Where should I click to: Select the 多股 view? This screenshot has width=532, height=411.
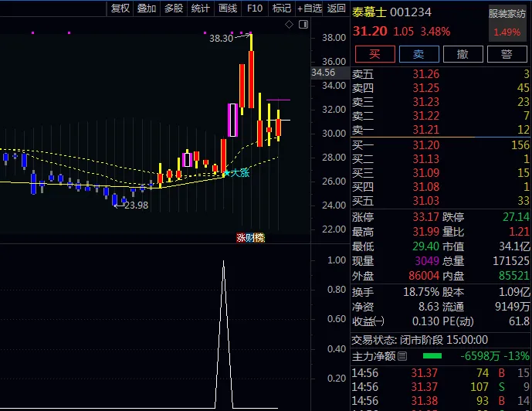[x=174, y=8]
